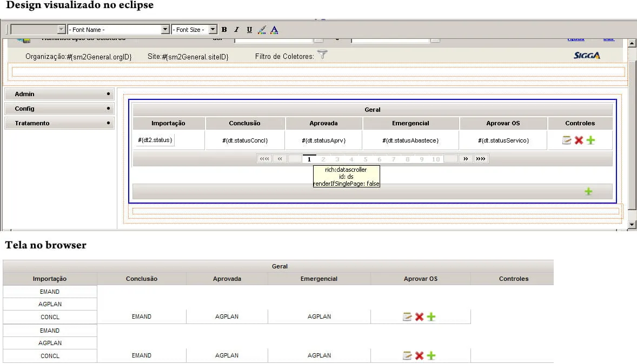The image size is (637, 364).
Task: Click the red delete X in the design view Controles column
Action: coord(579,140)
